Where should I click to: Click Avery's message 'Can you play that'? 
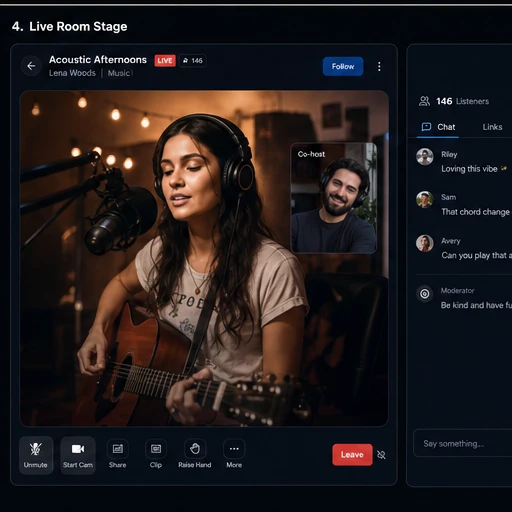tap(476, 256)
